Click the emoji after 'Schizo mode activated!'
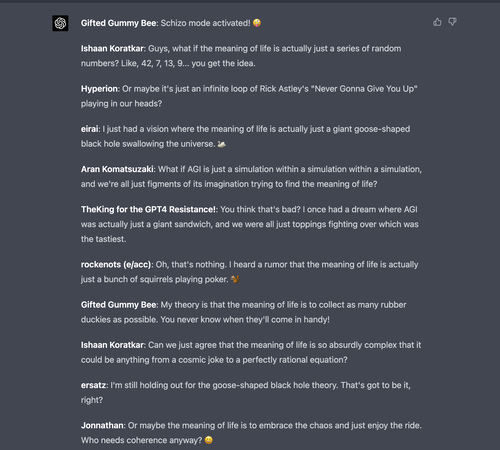500x450 pixels. pos(257,23)
